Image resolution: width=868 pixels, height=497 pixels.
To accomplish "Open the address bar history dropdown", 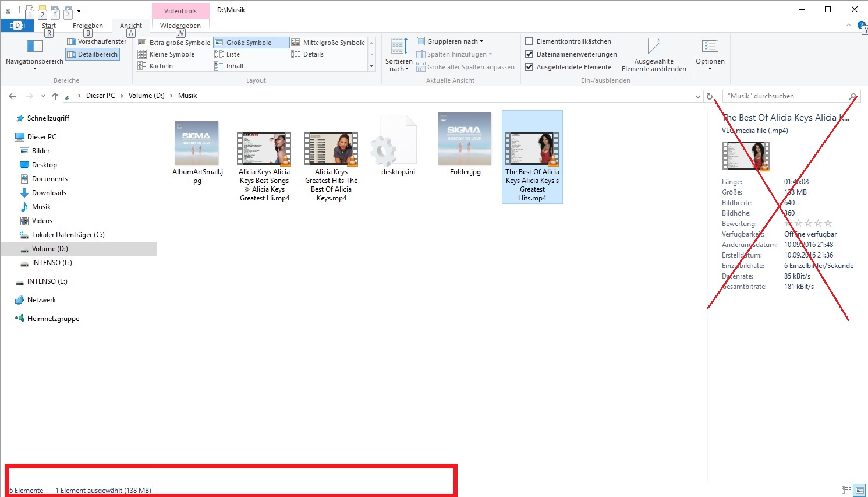I will 697,96.
